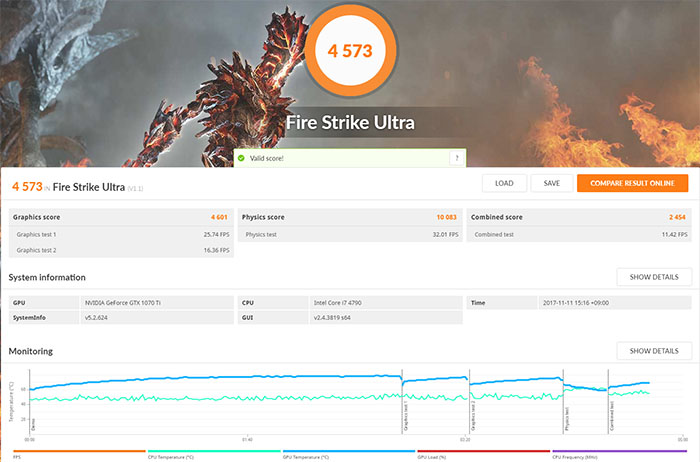700x462 pixels.
Task: Click the Graphics test 2 result row
Action: tap(120, 251)
